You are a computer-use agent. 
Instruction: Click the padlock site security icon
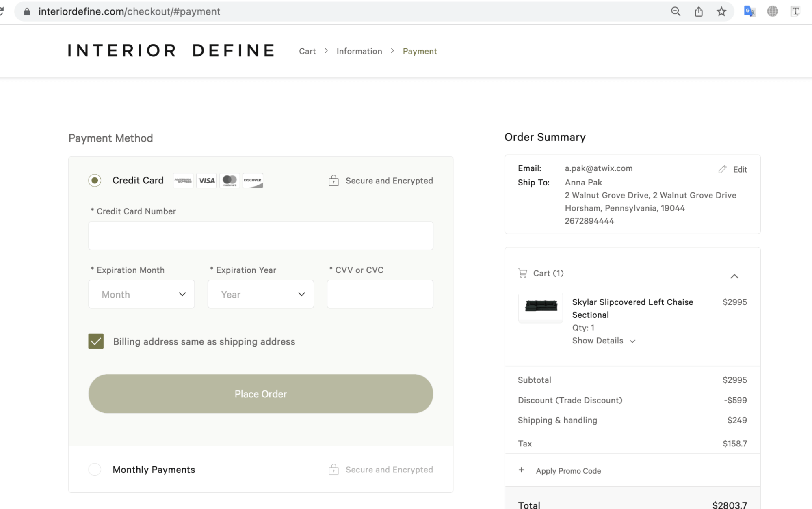click(x=27, y=12)
